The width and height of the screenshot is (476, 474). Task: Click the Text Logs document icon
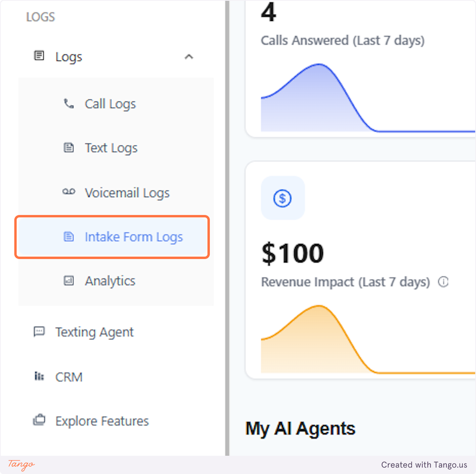pyautogui.click(x=69, y=147)
